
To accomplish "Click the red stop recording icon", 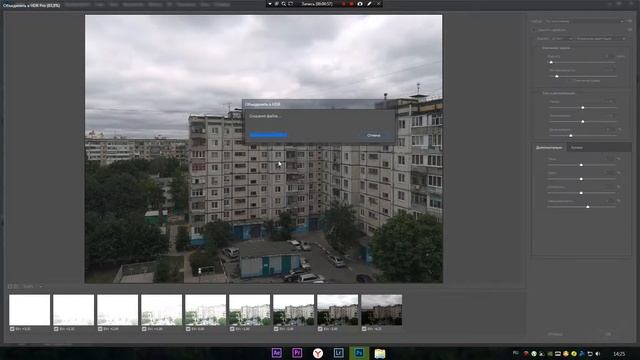I will 351,4.
